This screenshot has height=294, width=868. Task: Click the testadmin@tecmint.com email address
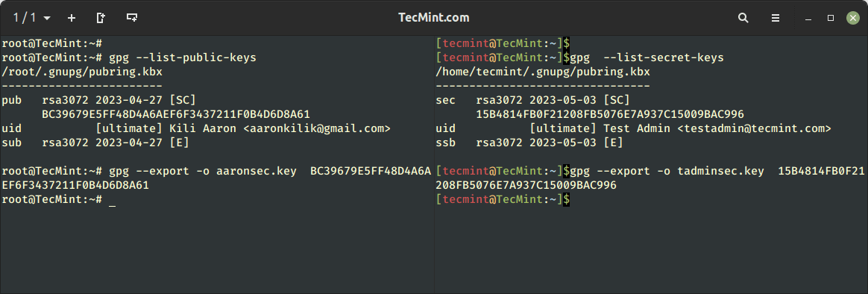(x=755, y=128)
